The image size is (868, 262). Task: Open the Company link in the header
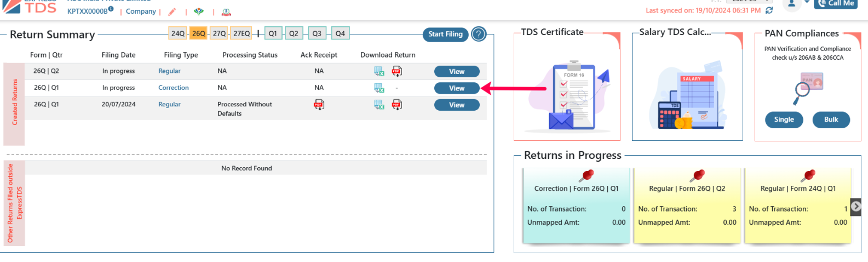click(x=141, y=11)
